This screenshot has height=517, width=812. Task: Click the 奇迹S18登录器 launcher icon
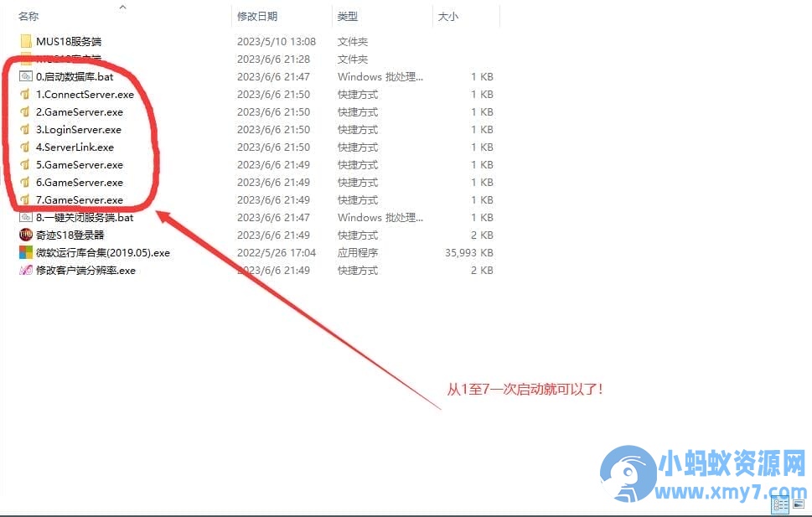coord(25,235)
